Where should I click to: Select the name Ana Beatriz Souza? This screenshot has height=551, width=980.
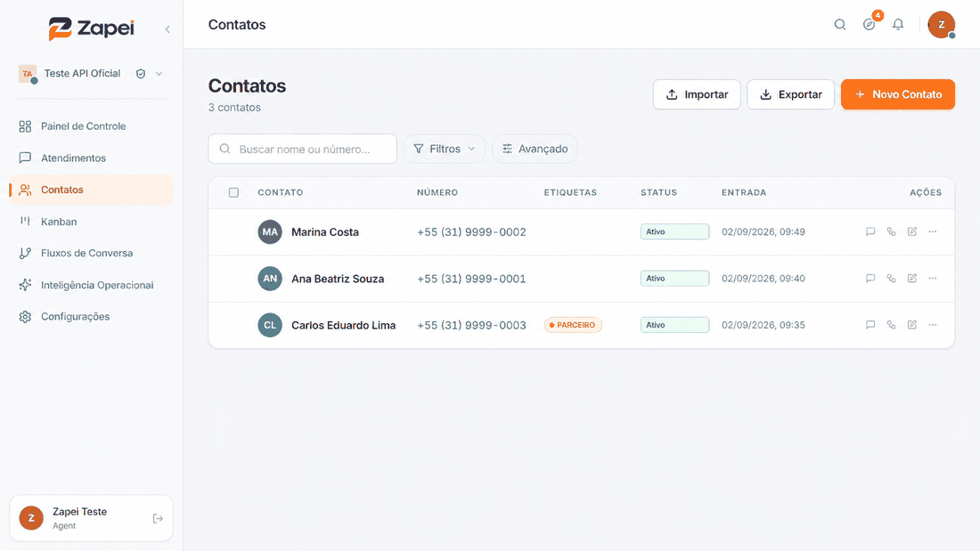338,279
